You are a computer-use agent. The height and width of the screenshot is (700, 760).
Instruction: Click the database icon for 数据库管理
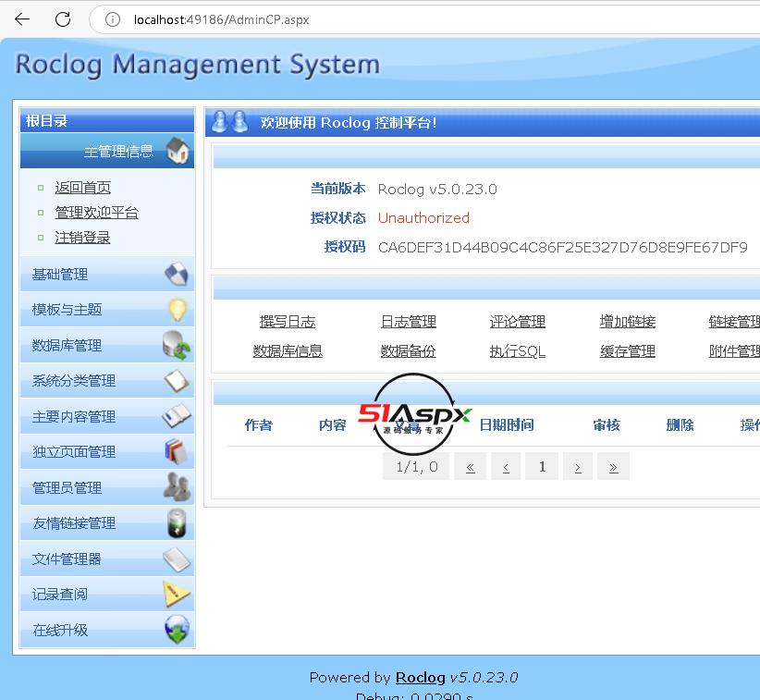point(177,345)
